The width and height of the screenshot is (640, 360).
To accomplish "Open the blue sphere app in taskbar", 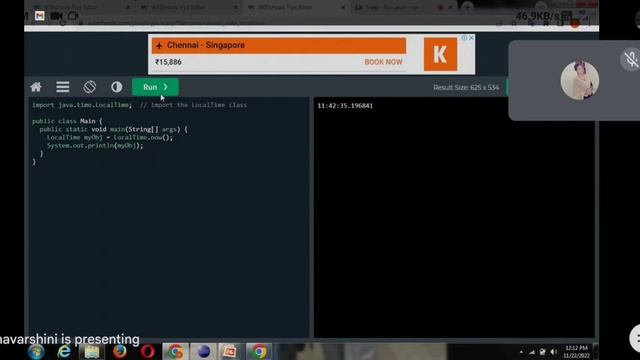I will [203, 352].
